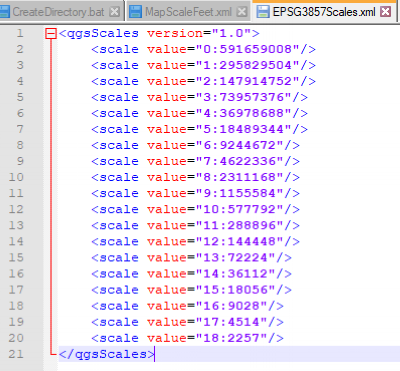Click the scale value "18:2257"

pos(232,338)
